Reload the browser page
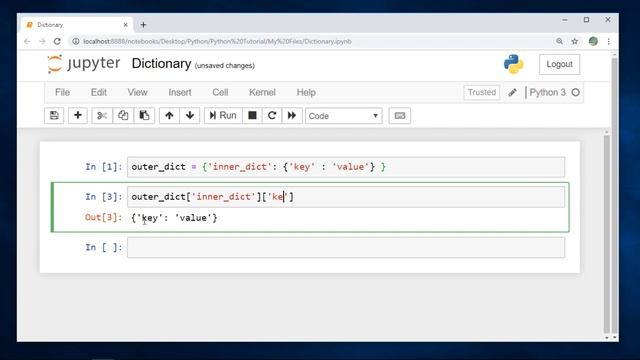640x360 pixels. [x=57, y=41]
